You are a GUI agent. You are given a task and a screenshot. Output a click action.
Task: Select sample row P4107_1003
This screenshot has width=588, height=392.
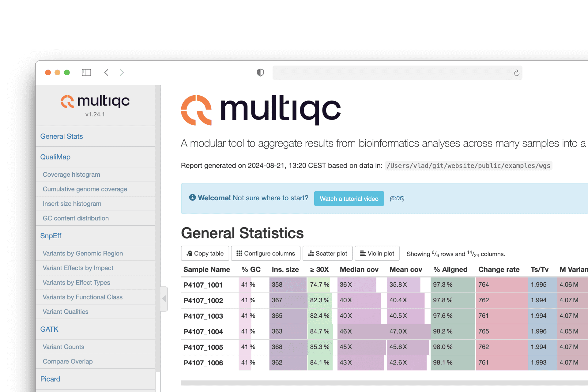[203, 316]
